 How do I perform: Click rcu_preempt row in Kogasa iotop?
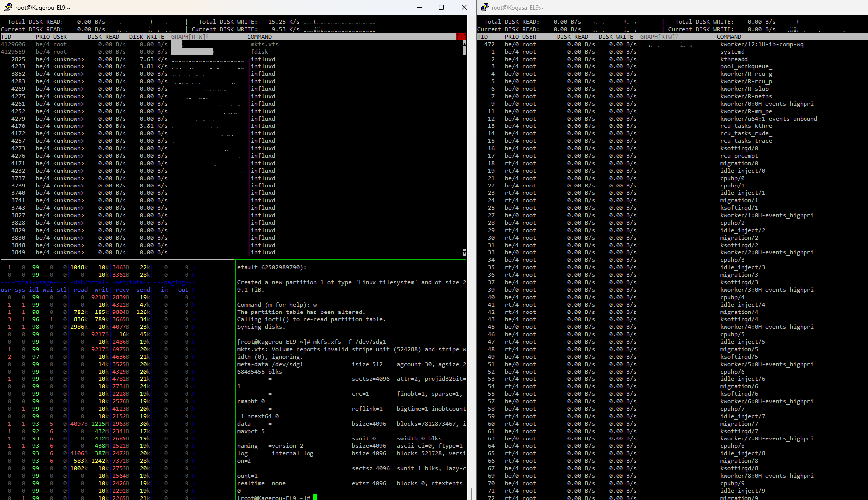coord(672,156)
